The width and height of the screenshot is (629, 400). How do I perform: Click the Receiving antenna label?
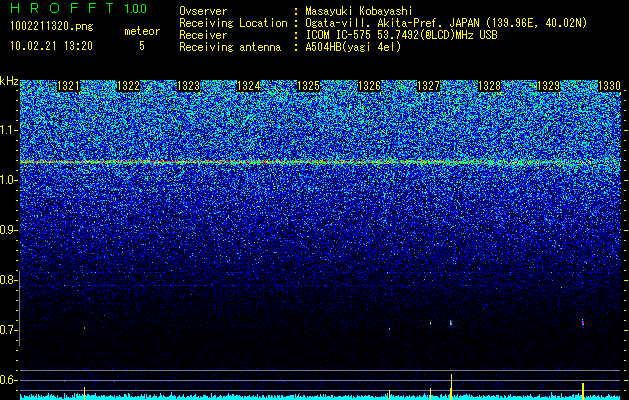[x=230, y=47]
